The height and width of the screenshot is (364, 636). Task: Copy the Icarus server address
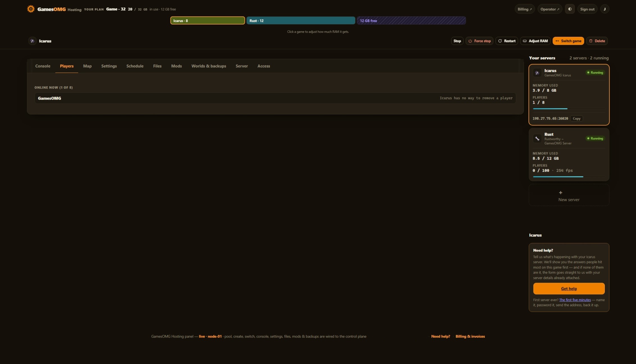(576, 119)
